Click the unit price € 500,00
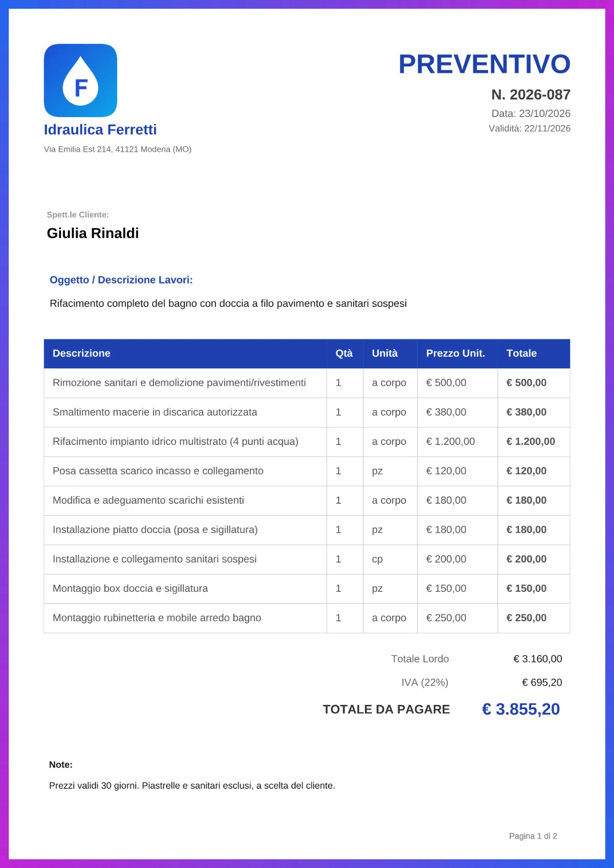The image size is (614, 868). coord(446,383)
